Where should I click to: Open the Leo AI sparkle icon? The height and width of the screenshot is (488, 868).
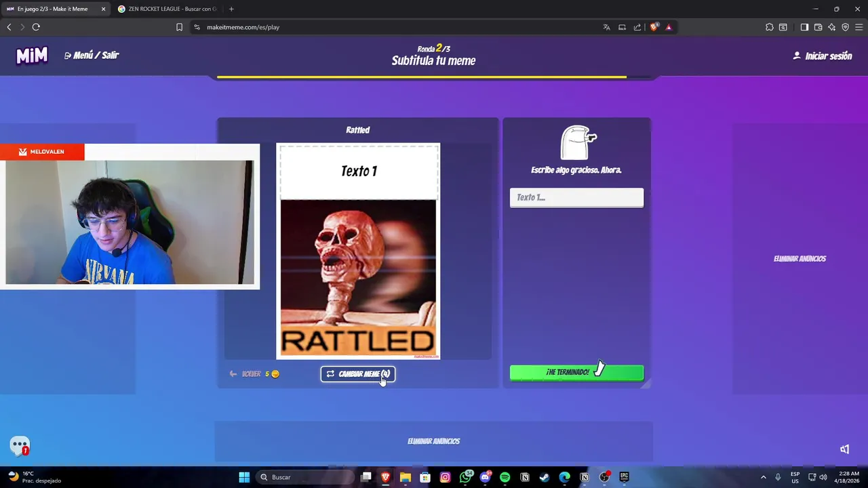(831, 27)
